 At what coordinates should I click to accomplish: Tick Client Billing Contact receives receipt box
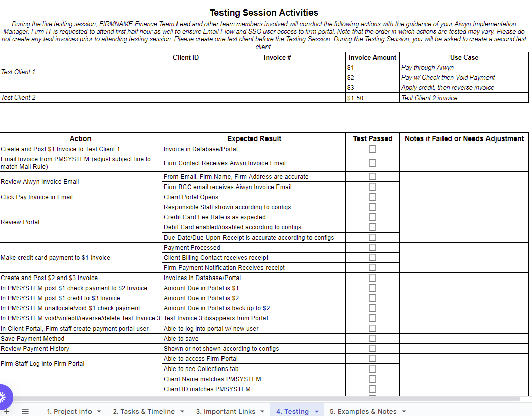coord(372,258)
